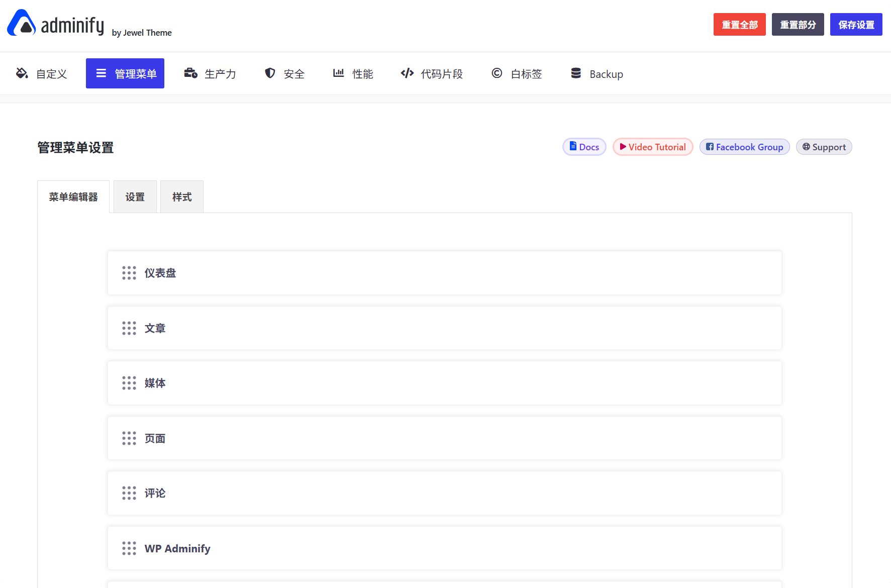This screenshot has width=891, height=588.
Task: Click the 重置部分 button
Action: pyautogui.click(x=798, y=25)
